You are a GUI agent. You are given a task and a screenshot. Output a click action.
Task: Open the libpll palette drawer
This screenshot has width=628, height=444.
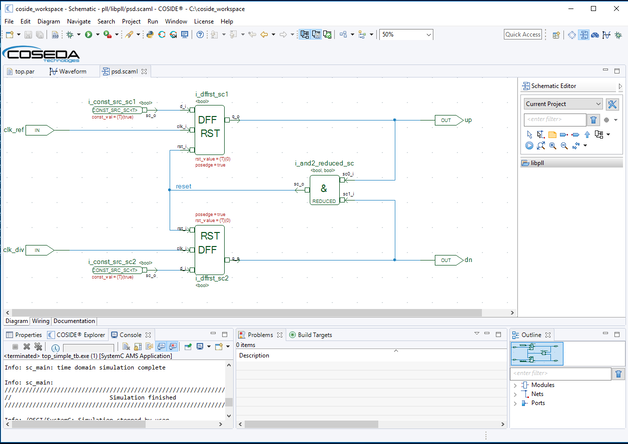tap(572, 163)
